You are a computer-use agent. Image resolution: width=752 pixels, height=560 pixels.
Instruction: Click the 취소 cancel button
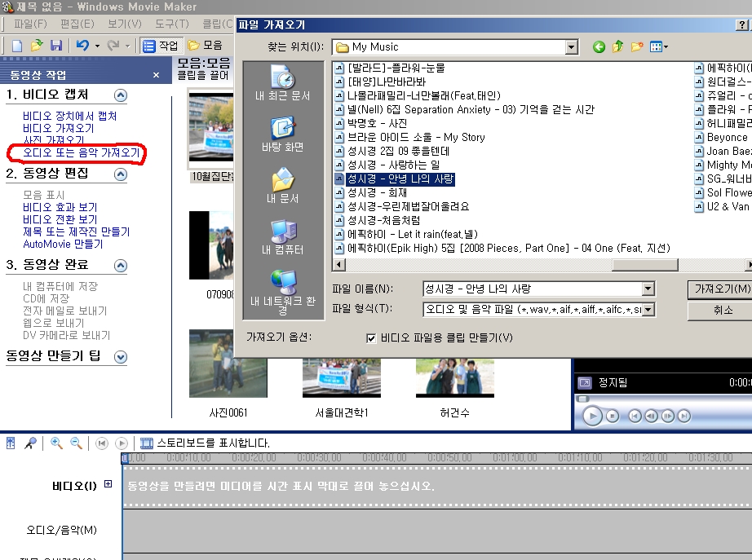(720, 311)
